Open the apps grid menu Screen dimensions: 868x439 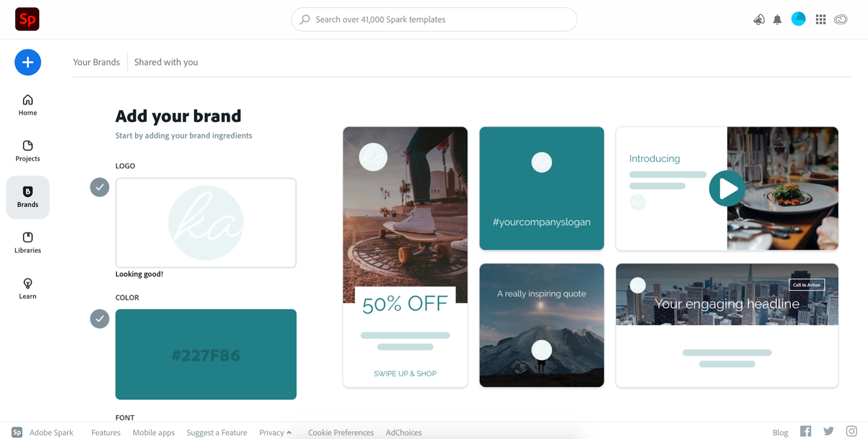coord(821,20)
